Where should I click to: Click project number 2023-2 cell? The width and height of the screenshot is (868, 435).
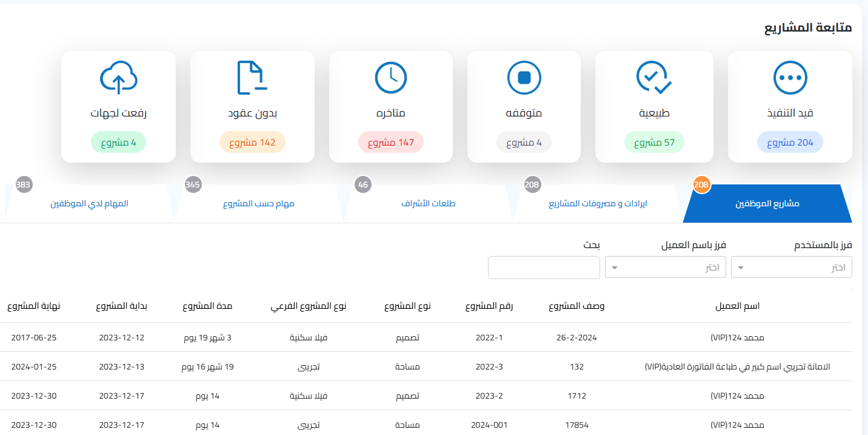[x=489, y=396]
